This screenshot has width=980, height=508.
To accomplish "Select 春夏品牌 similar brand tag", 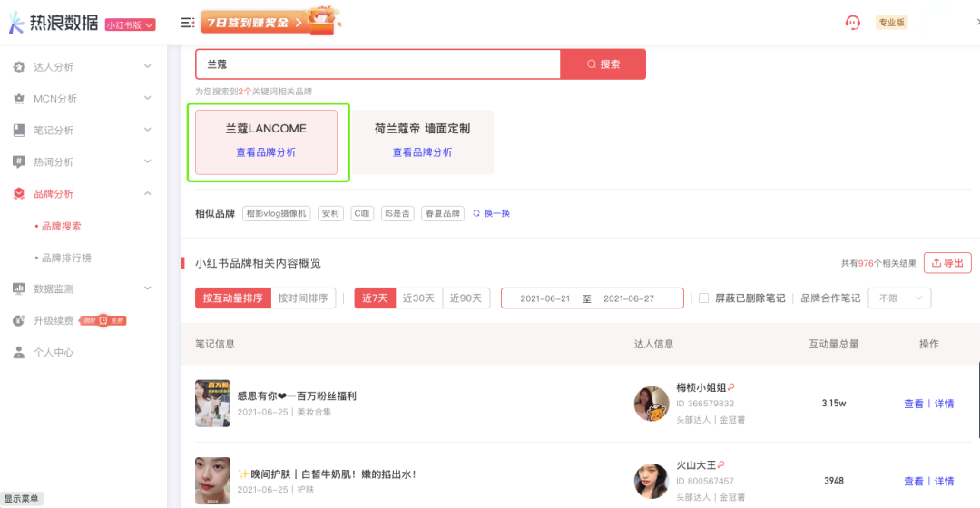I will [443, 213].
